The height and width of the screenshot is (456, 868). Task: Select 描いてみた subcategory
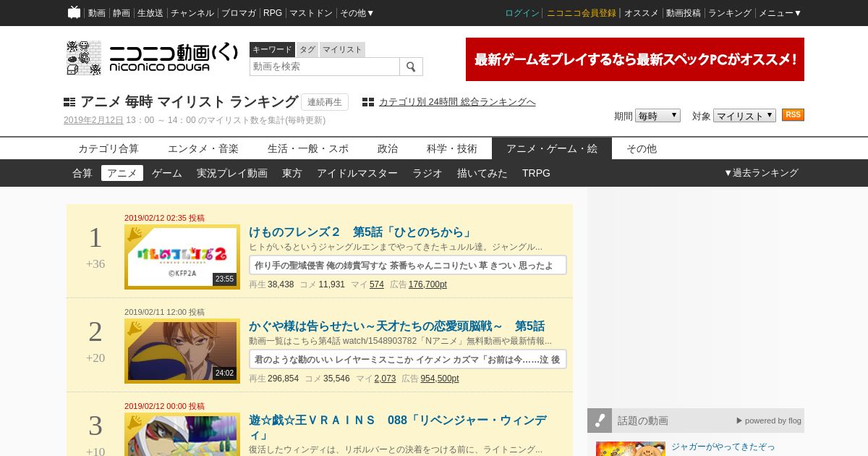tap(482, 173)
